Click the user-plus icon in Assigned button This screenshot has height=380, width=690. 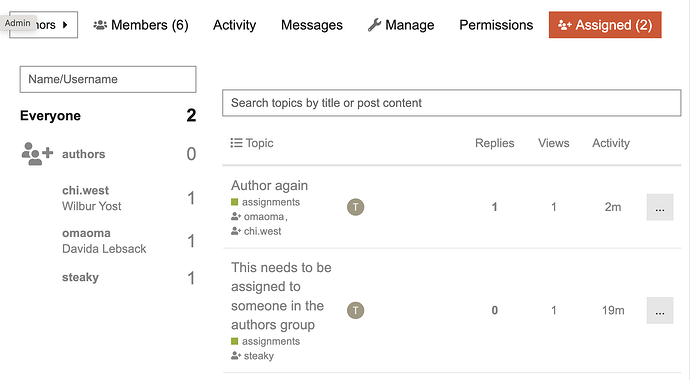(565, 25)
